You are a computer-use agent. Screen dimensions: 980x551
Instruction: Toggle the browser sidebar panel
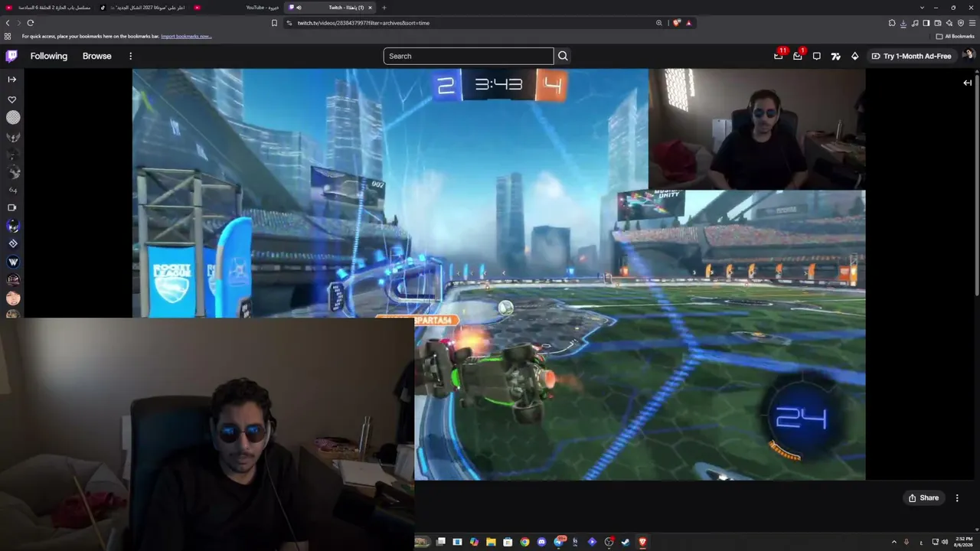[926, 23]
